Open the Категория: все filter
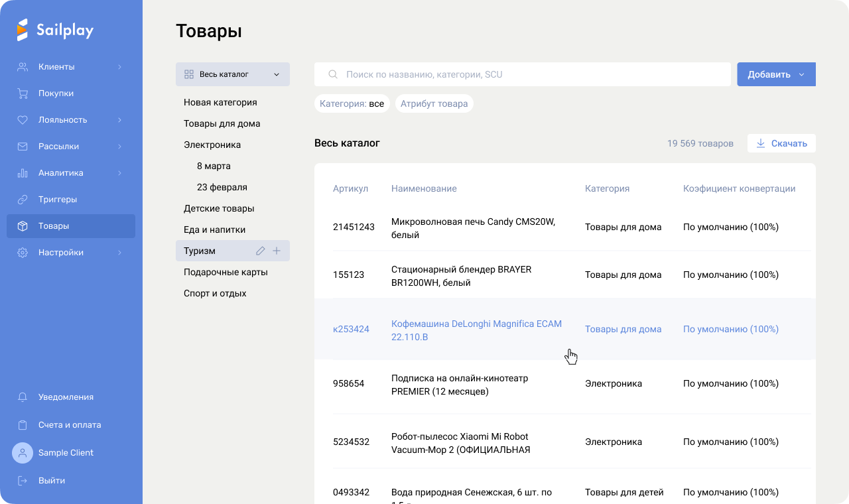849x504 pixels. pyautogui.click(x=352, y=103)
